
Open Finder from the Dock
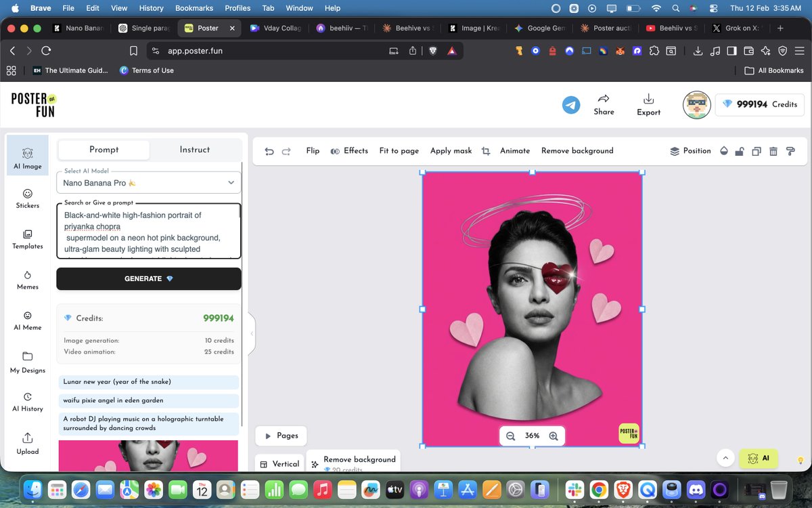(x=32, y=489)
